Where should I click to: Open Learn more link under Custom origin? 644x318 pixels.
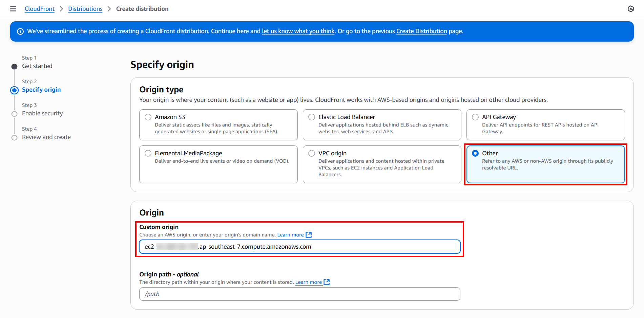(x=290, y=235)
